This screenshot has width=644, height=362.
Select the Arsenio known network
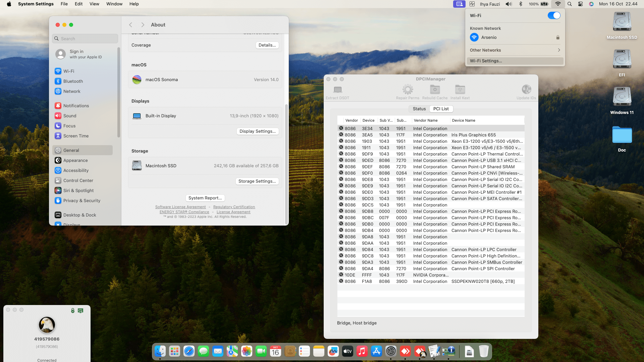(515, 38)
